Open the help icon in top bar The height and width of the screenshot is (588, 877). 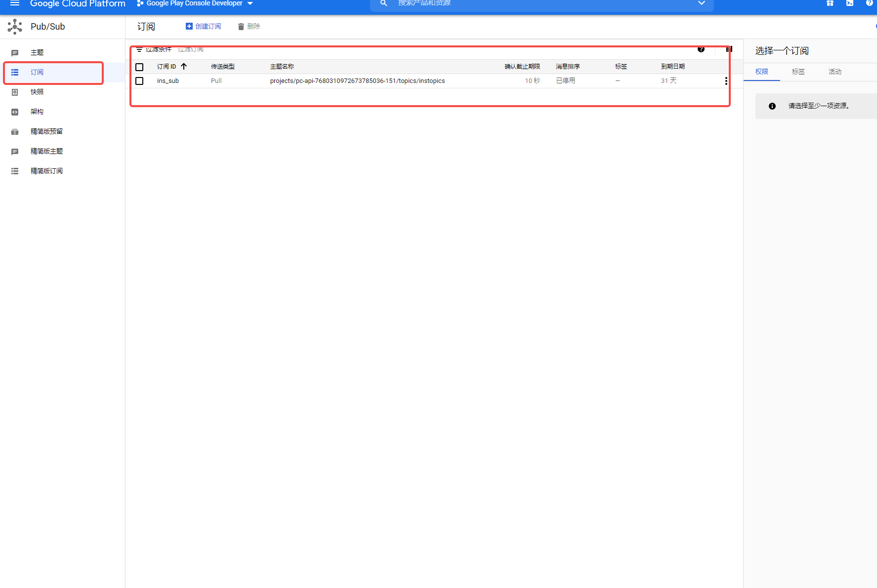[x=870, y=3]
